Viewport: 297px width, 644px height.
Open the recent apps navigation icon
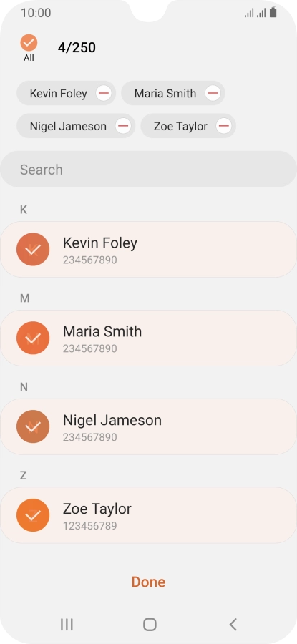[x=67, y=624]
